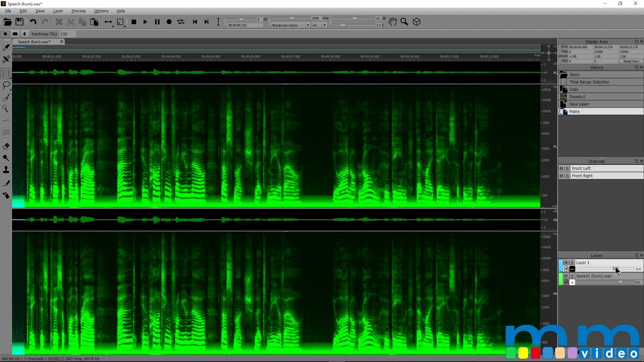Choose the crescent brush shape

pos(25,34)
